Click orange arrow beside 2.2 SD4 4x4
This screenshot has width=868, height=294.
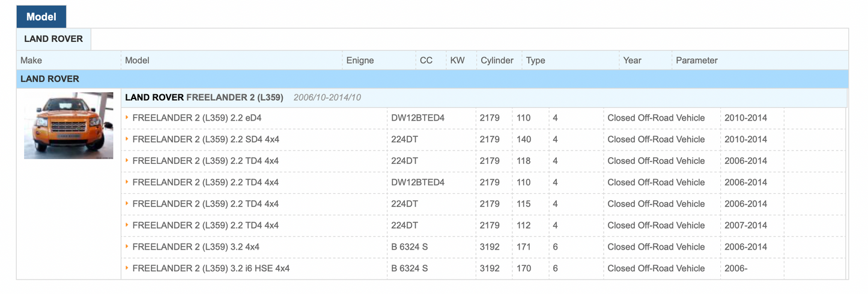point(127,139)
